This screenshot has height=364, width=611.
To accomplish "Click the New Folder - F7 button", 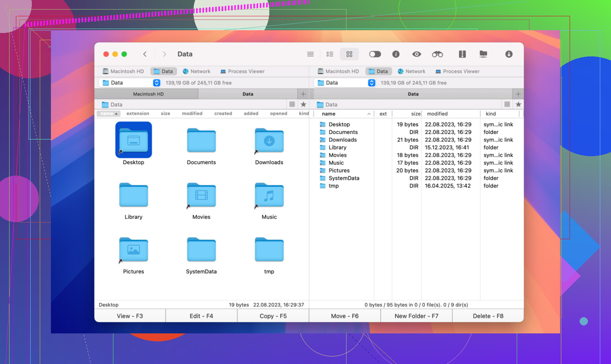I will 416,316.
